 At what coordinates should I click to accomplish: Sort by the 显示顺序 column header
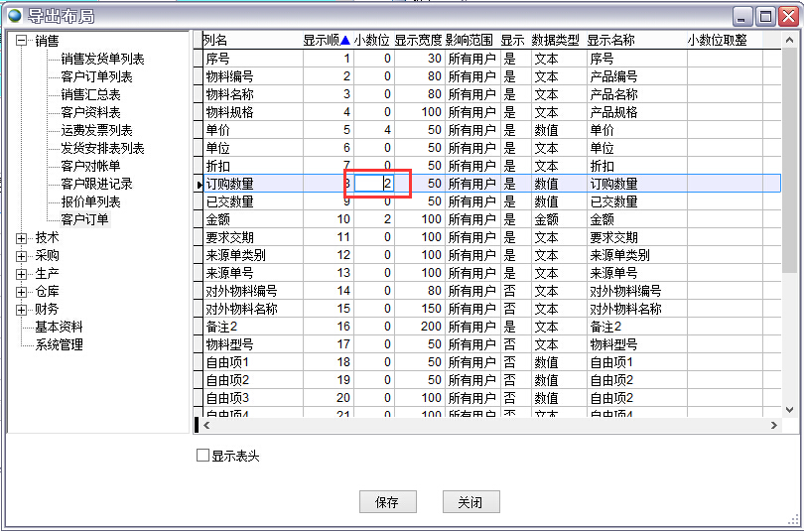click(326, 41)
